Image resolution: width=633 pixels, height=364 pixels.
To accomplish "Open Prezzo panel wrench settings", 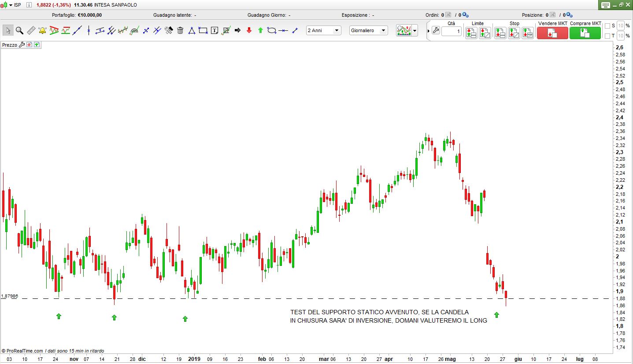I will 22,45.
